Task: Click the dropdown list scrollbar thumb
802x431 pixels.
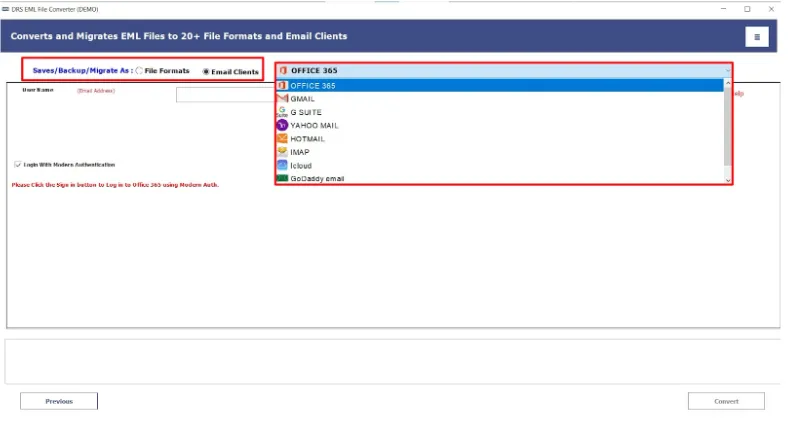Action: click(x=728, y=126)
